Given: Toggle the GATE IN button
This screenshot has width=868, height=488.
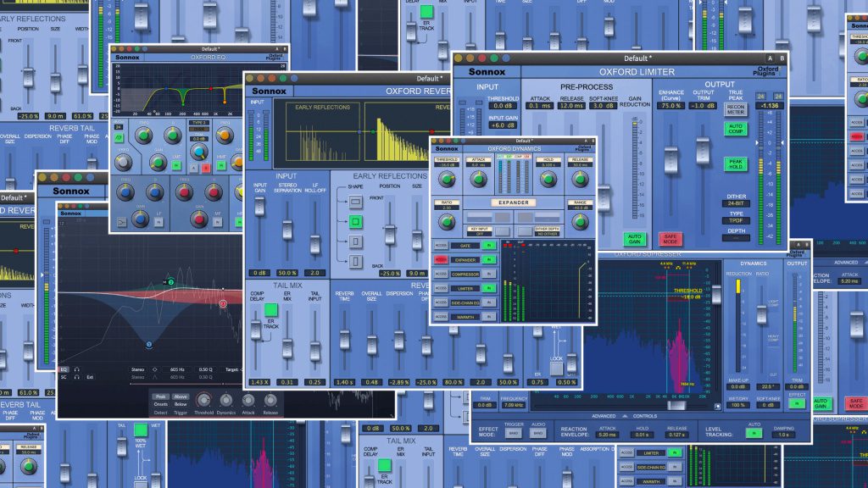Looking at the screenshot, I should tap(488, 245).
